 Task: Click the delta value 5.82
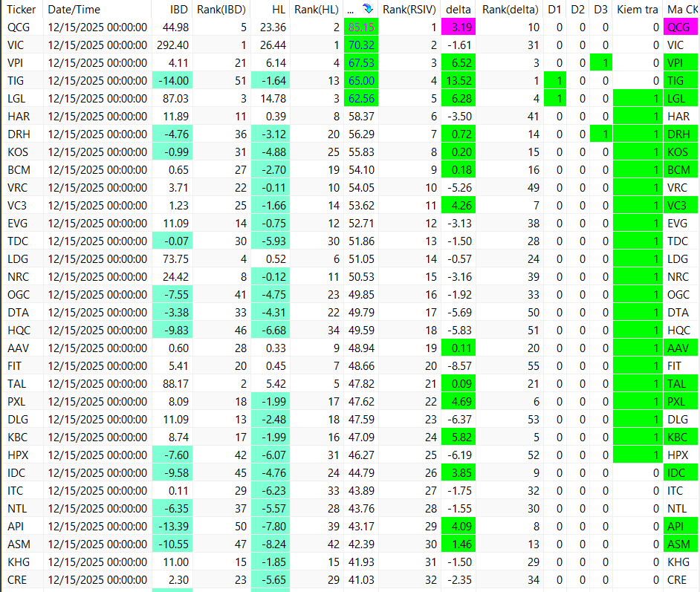point(458,438)
